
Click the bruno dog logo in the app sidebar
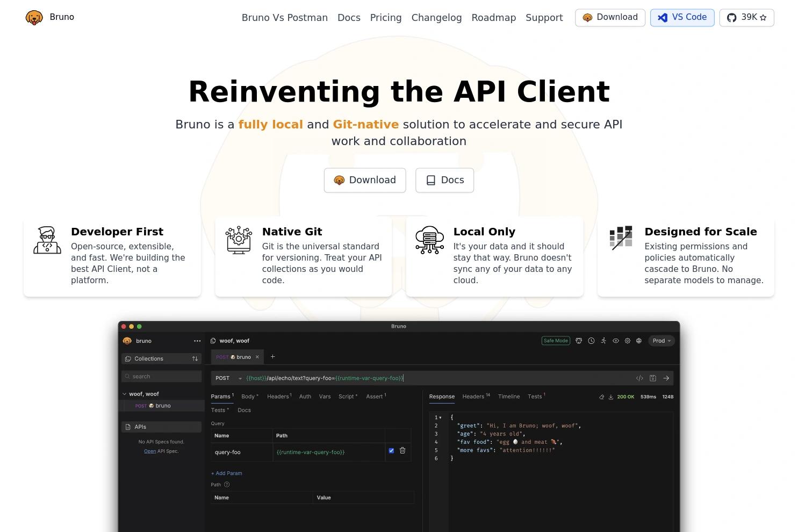(127, 341)
